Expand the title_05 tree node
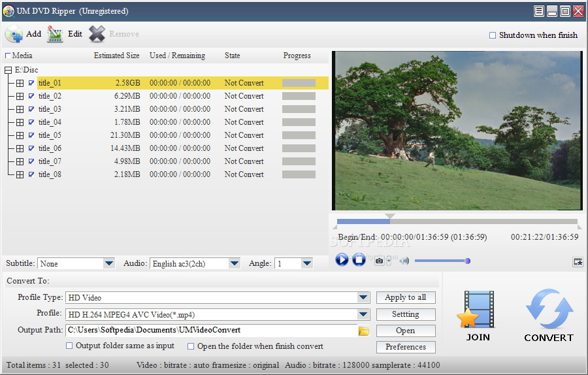Viewport: 588px width, 375px height. [x=20, y=135]
